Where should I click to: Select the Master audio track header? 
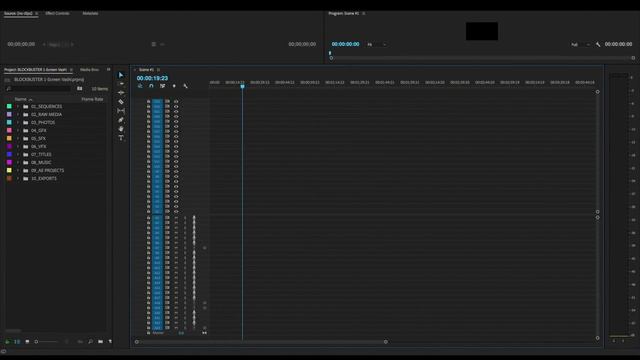[158, 333]
